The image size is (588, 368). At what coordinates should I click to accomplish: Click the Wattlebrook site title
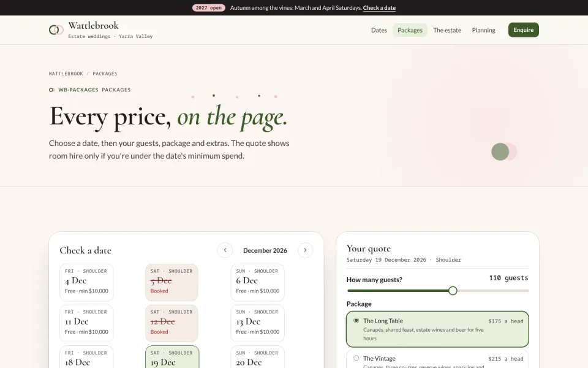(93, 26)
